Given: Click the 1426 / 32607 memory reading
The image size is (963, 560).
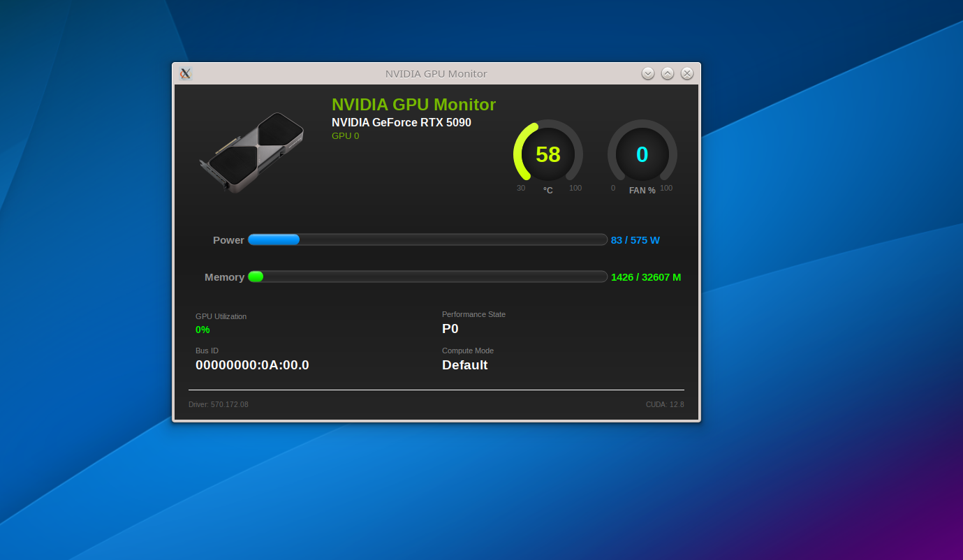Looking at the screenshot, I should [x=646, y=277].
